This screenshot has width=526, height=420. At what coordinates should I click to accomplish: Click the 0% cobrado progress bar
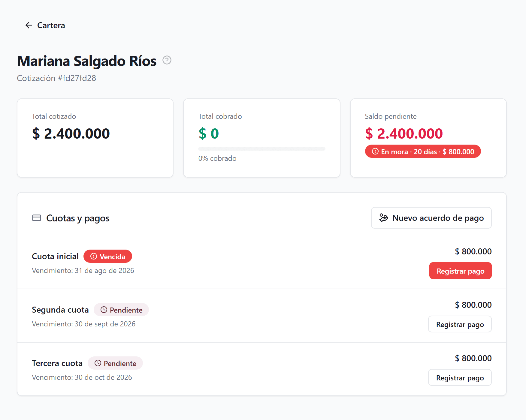click(x=262, y=149)
